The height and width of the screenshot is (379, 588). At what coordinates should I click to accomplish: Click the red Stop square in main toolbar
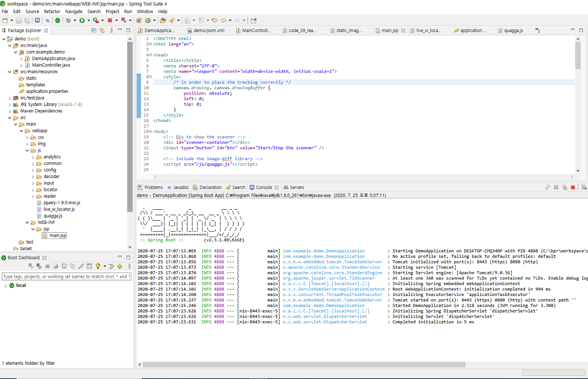tap(110, 20)
